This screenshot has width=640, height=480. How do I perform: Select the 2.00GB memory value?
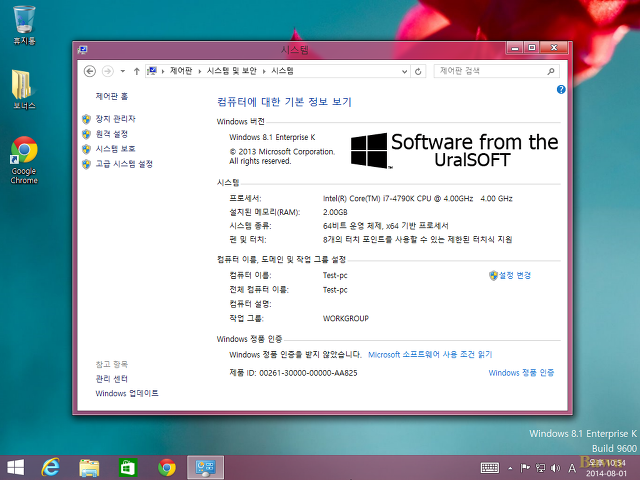pos(335,212)
